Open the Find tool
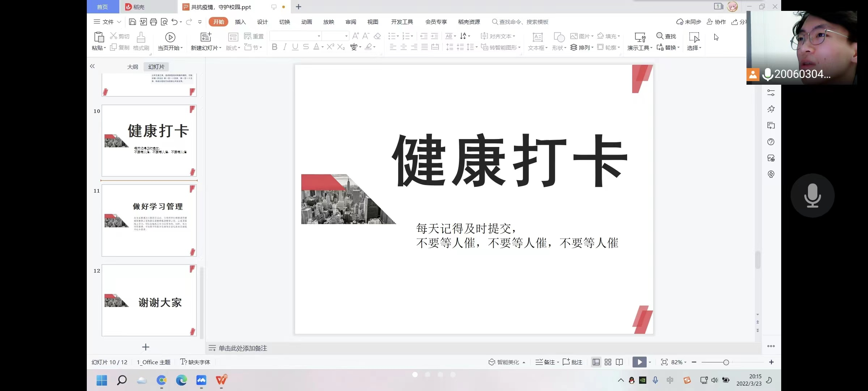Viewport: 868px width, 391px height. pyautogui.click(x=666, y=36)
